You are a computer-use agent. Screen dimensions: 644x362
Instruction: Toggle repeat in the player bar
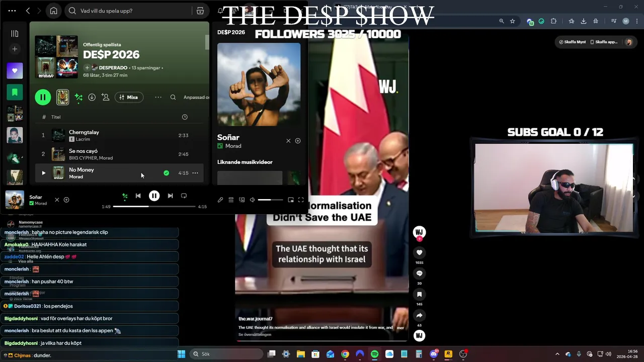coord(184,196)
